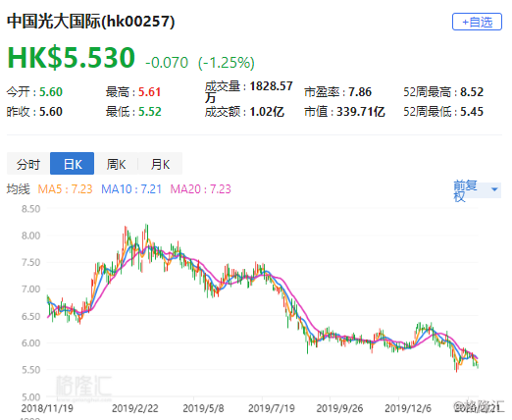Add stock to watchlist with +自选 button
512x420 pixels.
point(477,22)
